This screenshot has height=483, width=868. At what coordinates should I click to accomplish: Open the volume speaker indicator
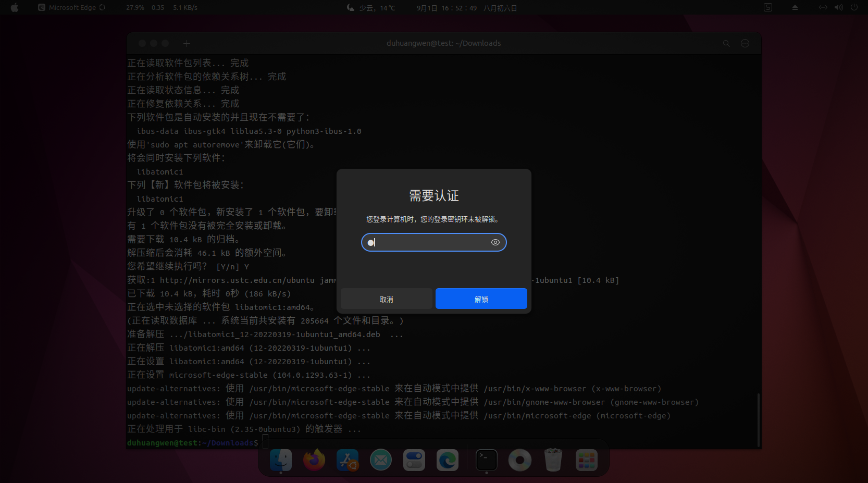coord(838,7)
